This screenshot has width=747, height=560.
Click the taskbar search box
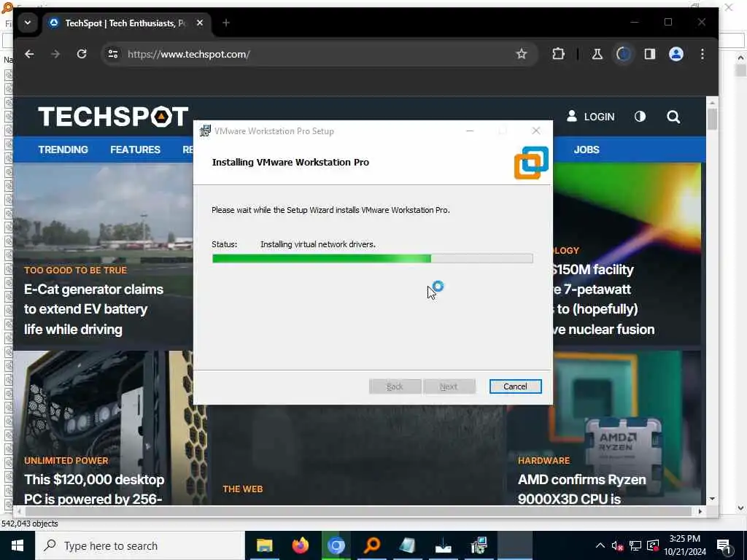[x=140, y=545]
